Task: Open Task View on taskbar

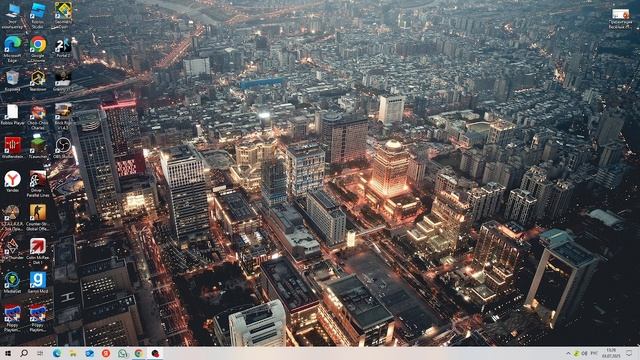Action: click(40, 353)
